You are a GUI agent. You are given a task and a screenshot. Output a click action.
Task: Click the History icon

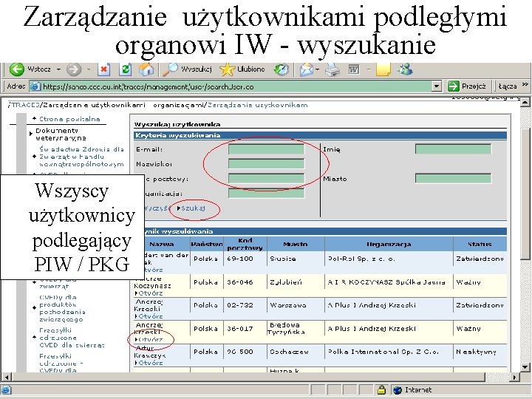coord(282,69)
